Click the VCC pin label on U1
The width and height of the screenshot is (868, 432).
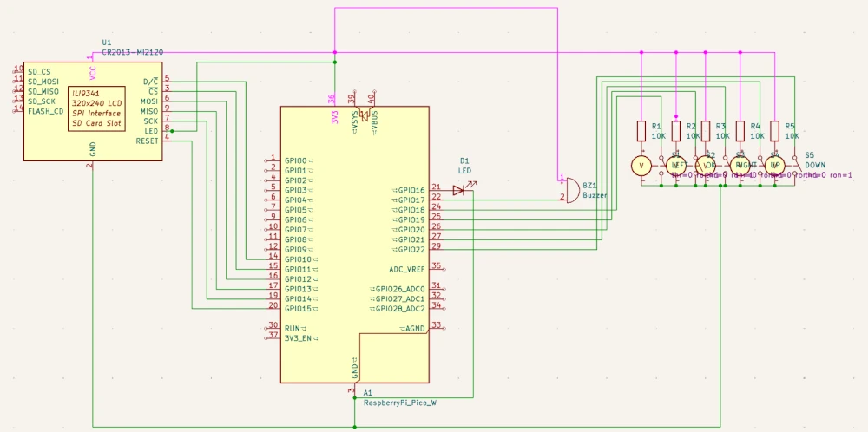(93, 73)
